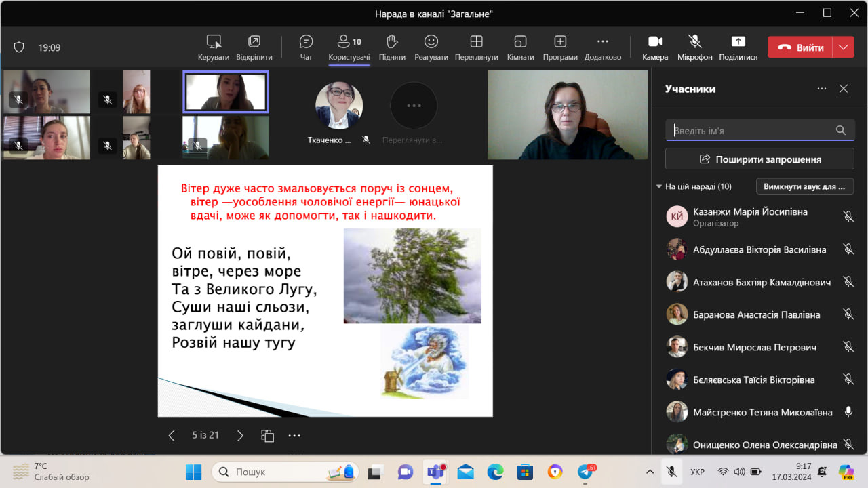This screenshot has width=868, height=488.
Task: Click the mic icon for Казанжи Марія Йосипівна
Action: [x=848, y=216]
